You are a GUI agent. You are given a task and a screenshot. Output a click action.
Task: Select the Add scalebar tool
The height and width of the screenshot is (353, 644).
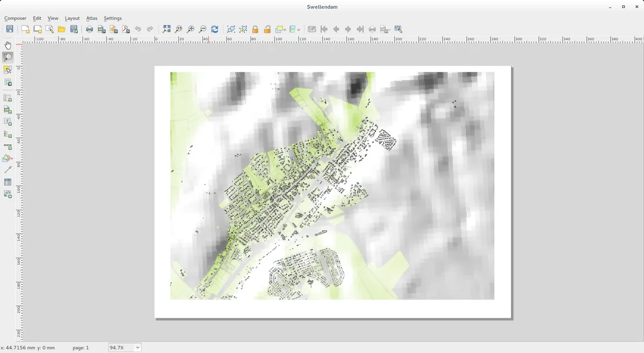click(x=8, y=146)
